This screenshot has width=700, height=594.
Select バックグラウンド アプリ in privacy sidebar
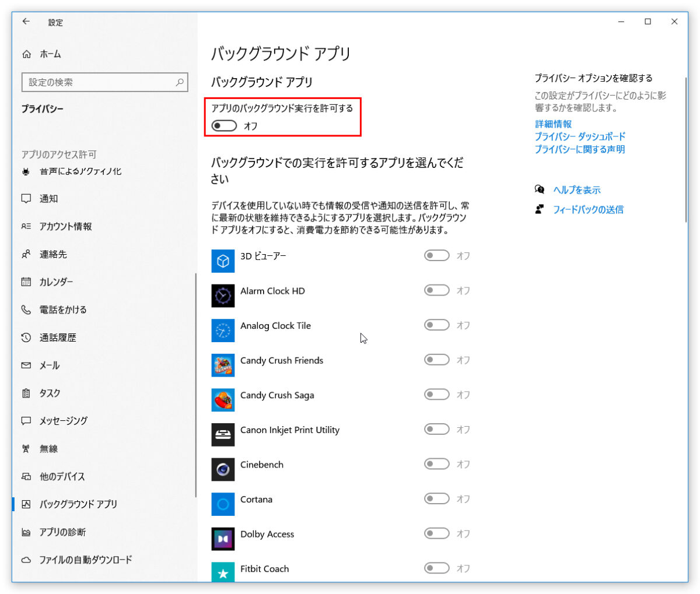coord(105,504)
